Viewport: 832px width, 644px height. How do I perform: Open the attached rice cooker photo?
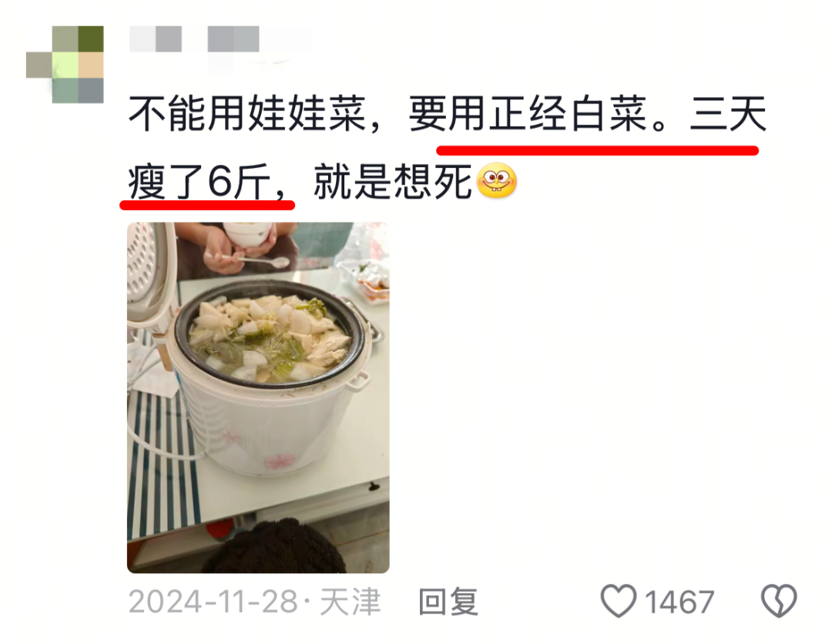tap(258, 397)
